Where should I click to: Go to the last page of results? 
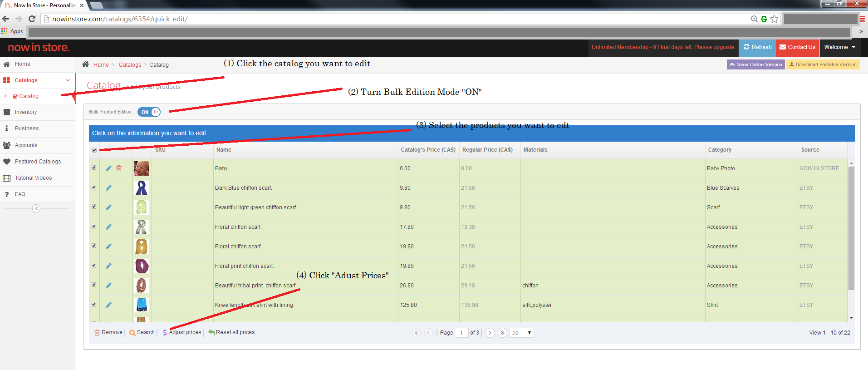pyautogui.click(x=502, y=333)
